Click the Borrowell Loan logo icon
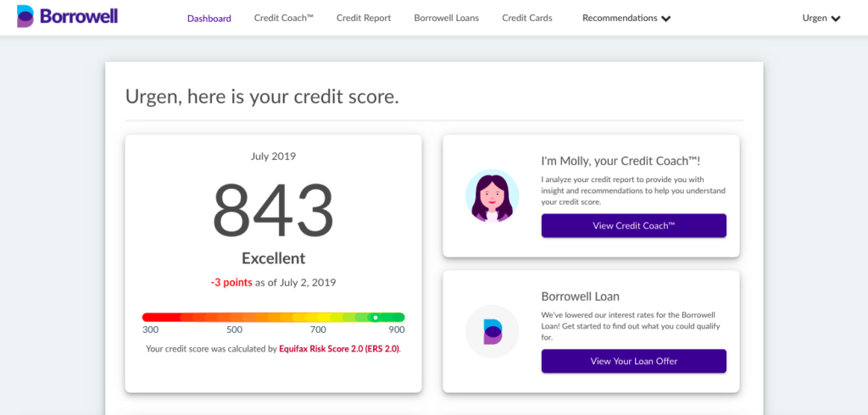Image resolution: width=868 pixels, height=415 pixels. 492,331
